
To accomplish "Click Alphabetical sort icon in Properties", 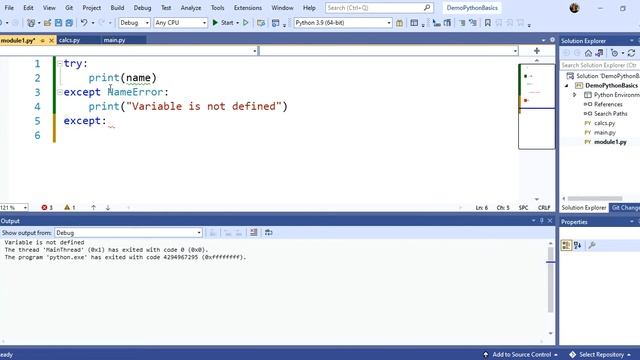I will (x=578, y=245).
